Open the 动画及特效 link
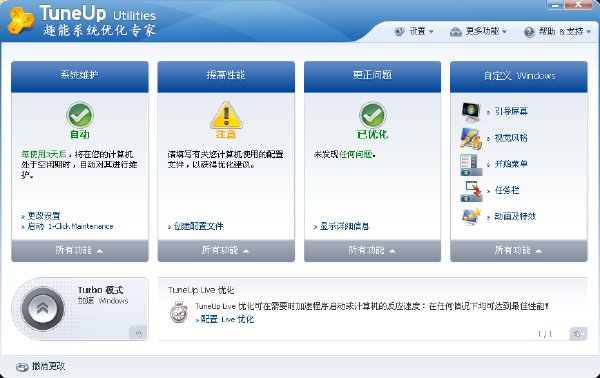This screenshot has height=378, width=600. (515, 217)
